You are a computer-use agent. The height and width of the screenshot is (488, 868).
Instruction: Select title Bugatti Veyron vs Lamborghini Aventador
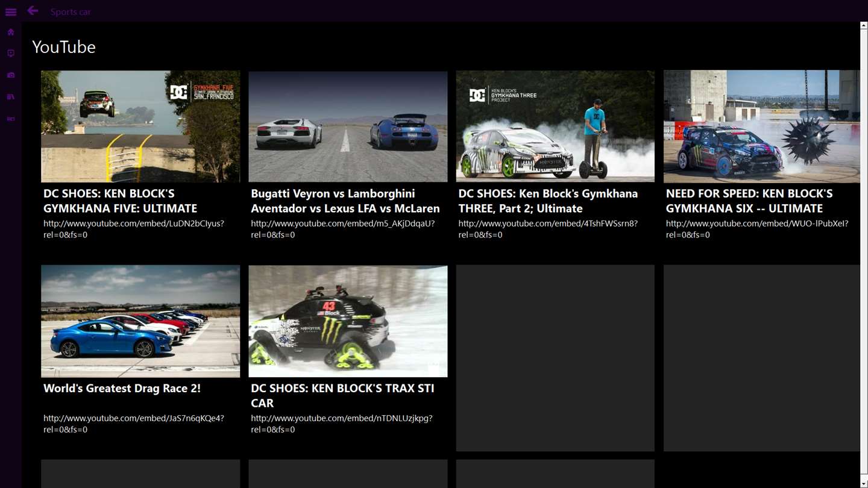tap(345, 201)
